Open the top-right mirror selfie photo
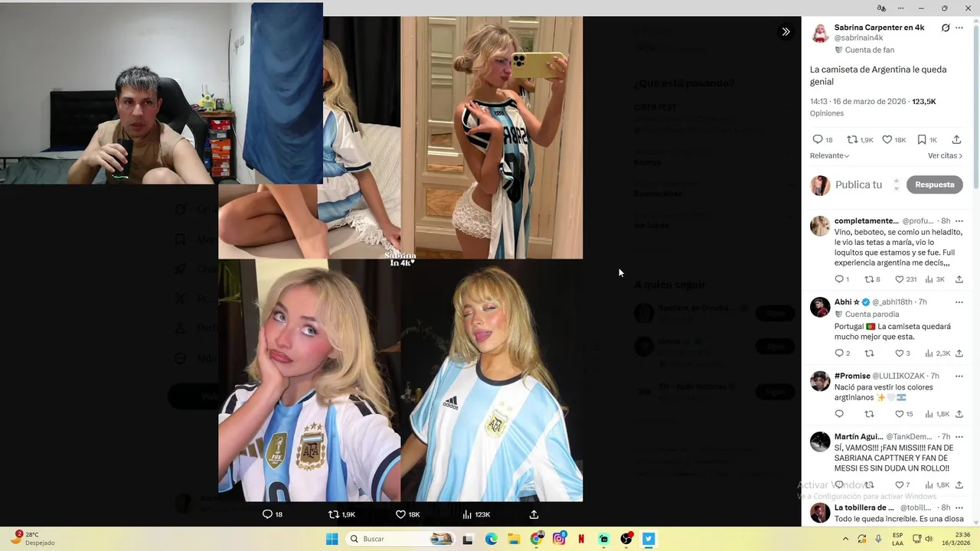 492,138
